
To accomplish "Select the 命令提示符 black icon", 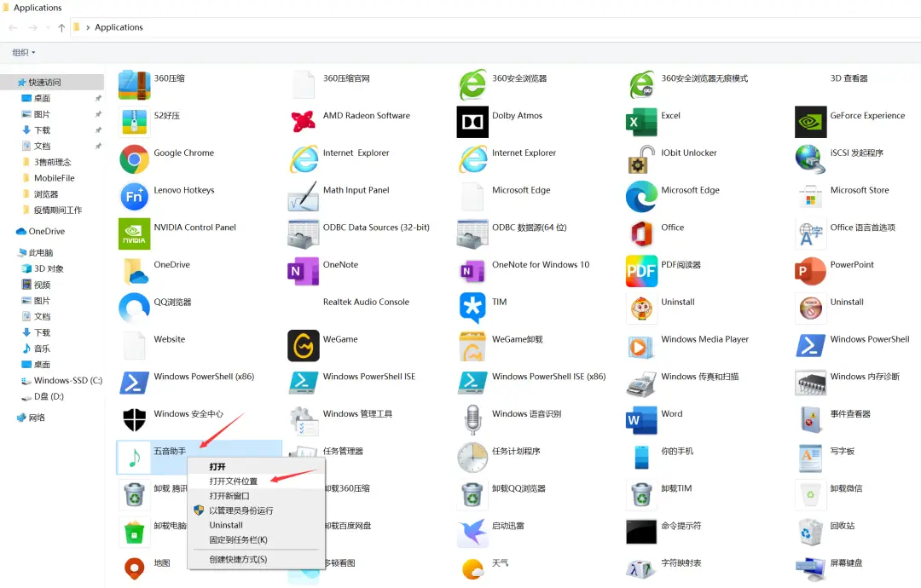I will pyautogui.click(x=641, y=533).
